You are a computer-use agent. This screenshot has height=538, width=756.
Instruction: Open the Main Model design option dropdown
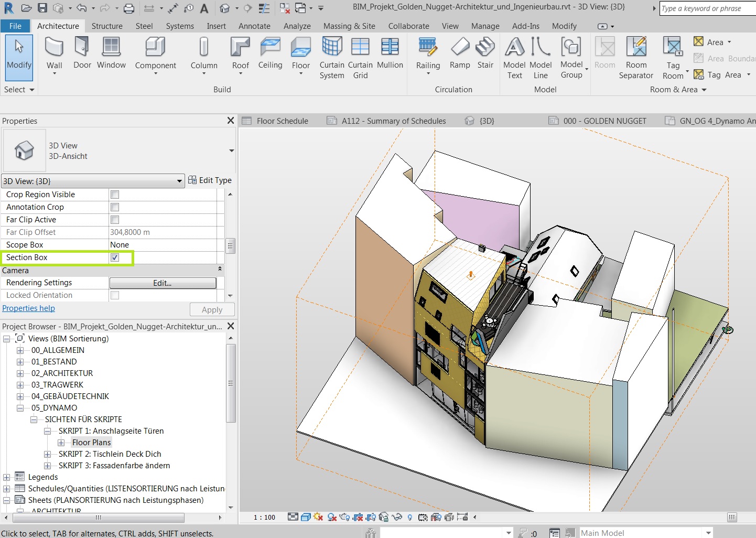pos(707,531)
